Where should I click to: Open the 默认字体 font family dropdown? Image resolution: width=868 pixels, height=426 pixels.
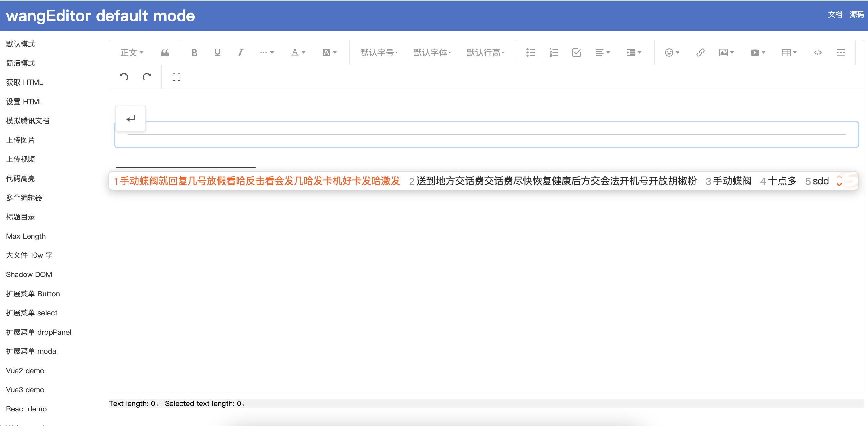432,53
